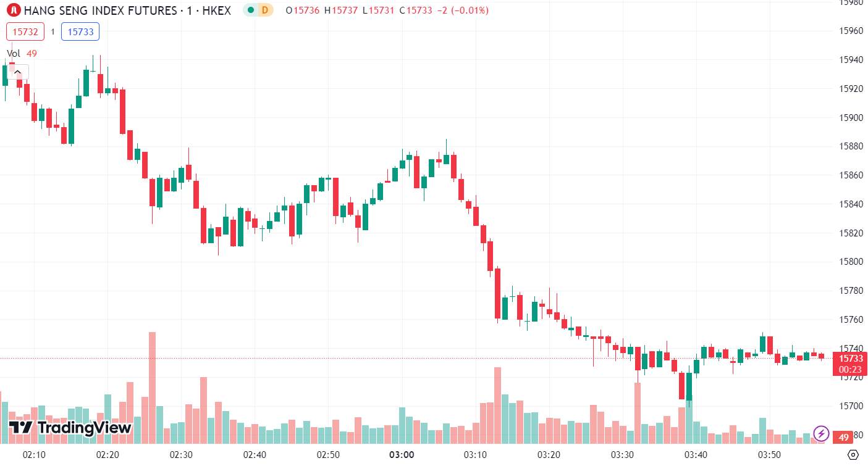Collapse the indicator legend with chevron arrow
The width and height of the screenshot is (868, 466).
click(17, 72)
